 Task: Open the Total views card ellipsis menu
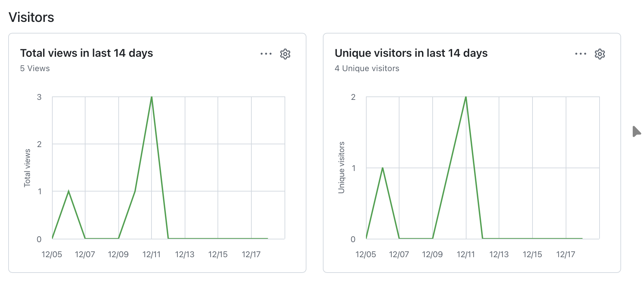pyautogui.click(x=266, y=54)
